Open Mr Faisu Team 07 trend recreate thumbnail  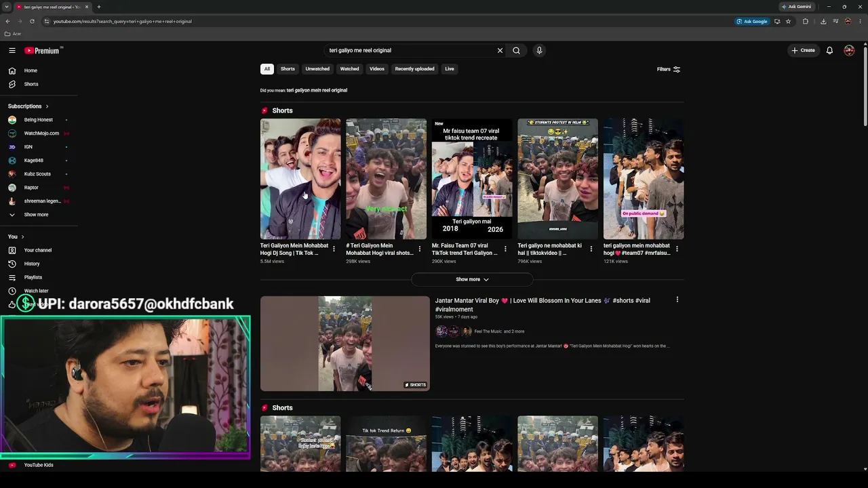pyautogui.click(x=472, y=179)
